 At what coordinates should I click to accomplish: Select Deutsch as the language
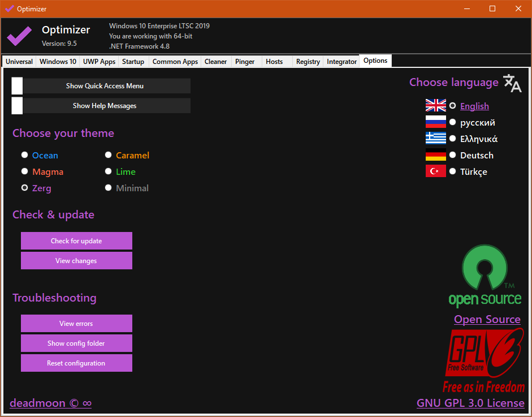pyautogui.click(x=452, y=155)
